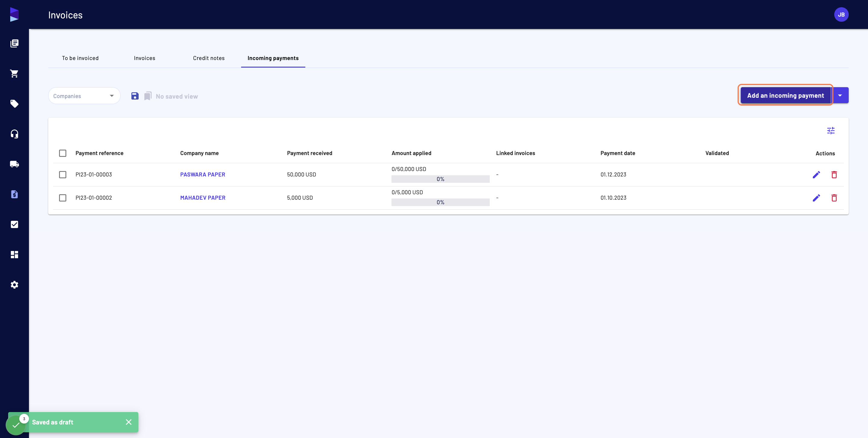Switch to the Credit notes tab
The height and width of the screenshot is (438, 868).
(x=209, y=58)
